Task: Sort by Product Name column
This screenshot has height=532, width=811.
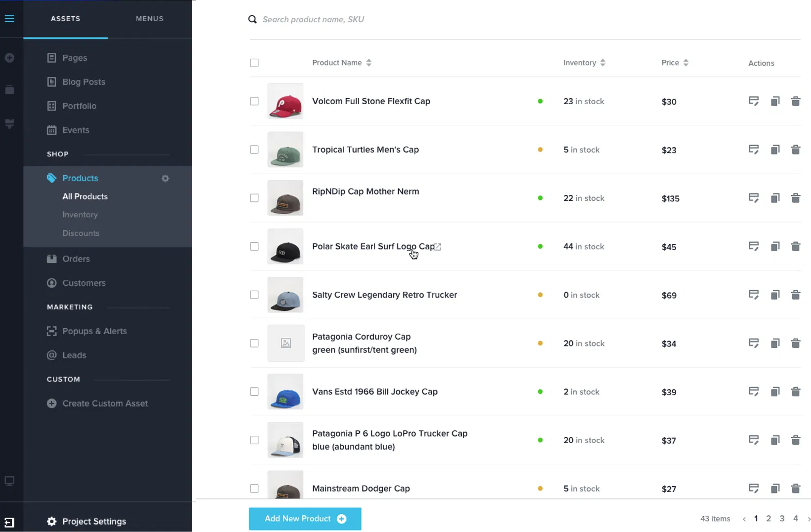Action: [x=342, y=63]
